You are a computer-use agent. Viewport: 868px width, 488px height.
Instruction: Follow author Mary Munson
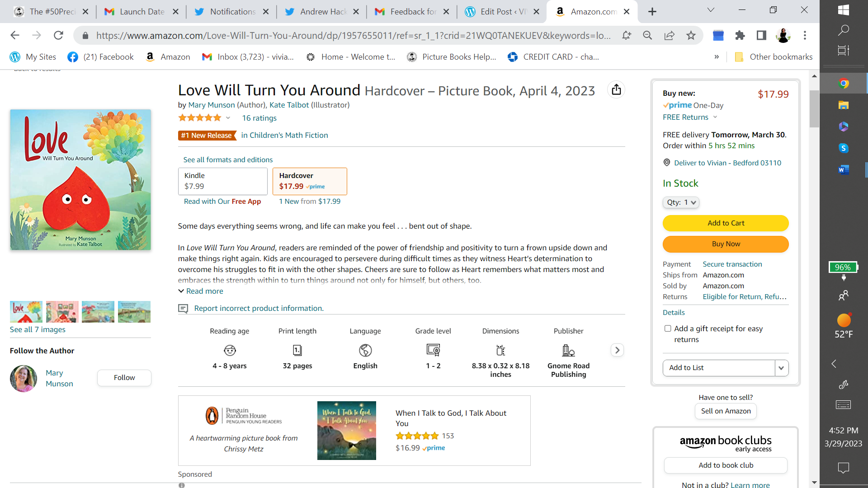click(x=124, y=378)
